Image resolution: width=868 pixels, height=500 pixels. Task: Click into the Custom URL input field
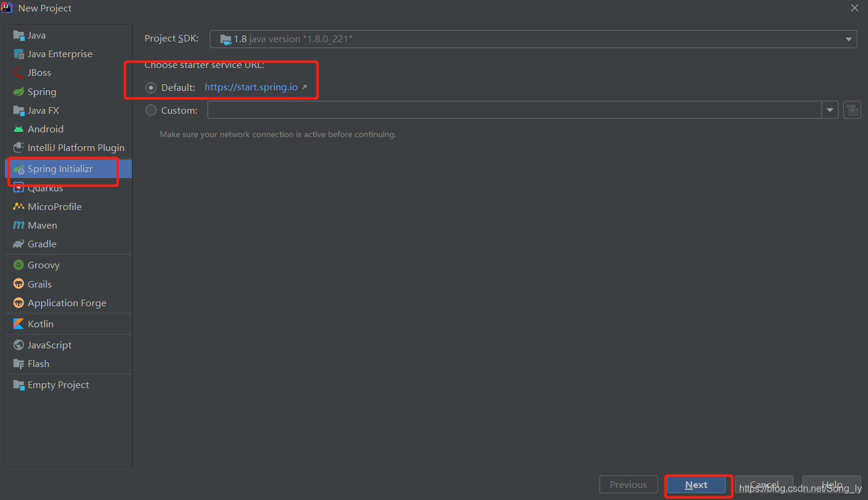pyautogui.click(x=515, y=110)
